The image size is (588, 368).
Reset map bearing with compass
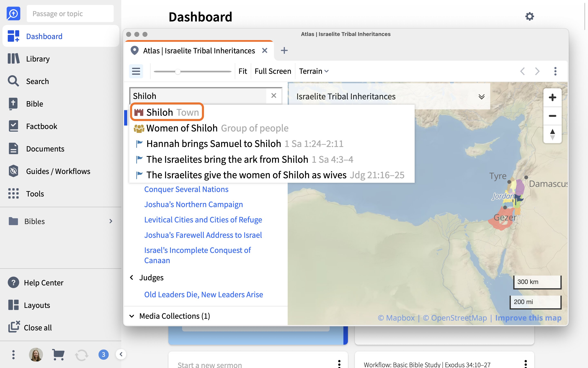[x=552, y=134]
